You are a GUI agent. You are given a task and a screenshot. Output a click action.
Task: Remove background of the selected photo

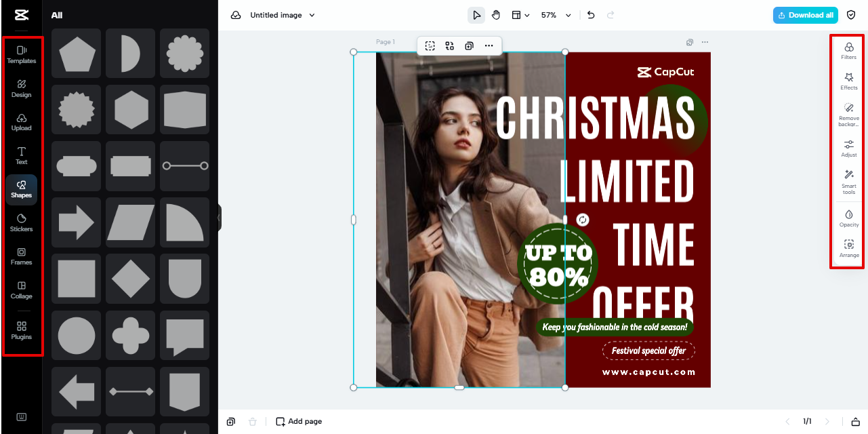pyautogui.click(x=848, y=113)
